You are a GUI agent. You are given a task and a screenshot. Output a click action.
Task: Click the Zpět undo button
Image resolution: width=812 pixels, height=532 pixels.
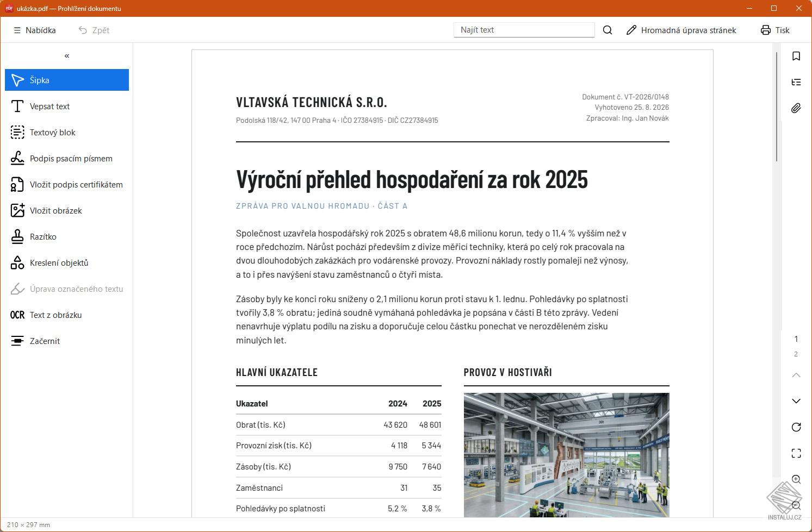pos(94,30)
